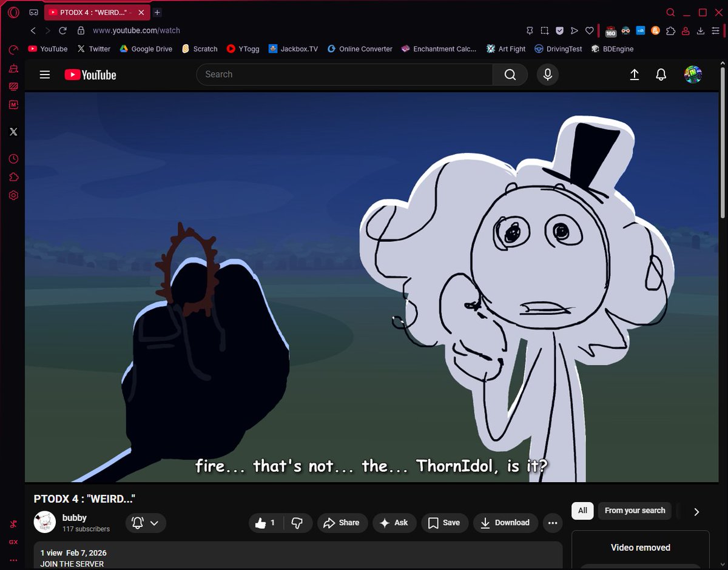
Task: Click the pin icon in address bar
Action: click(x=530, y=30)
